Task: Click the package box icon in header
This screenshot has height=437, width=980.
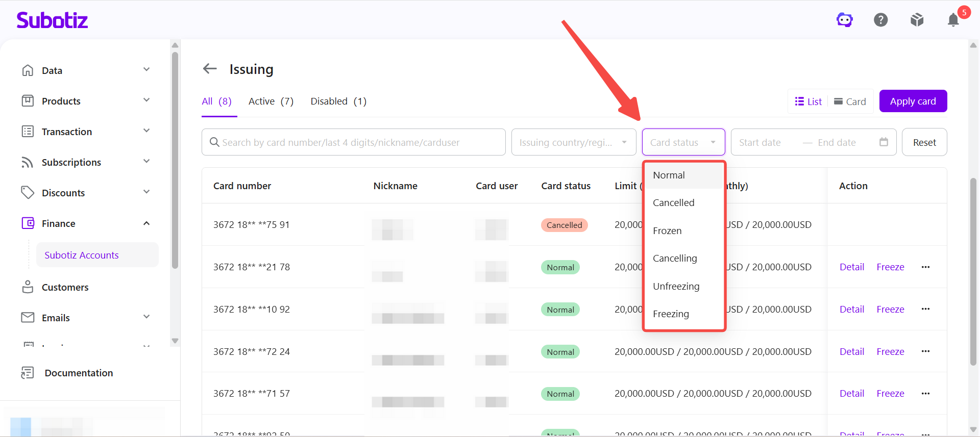Action: pyautogui.click(x=917, y=20)
